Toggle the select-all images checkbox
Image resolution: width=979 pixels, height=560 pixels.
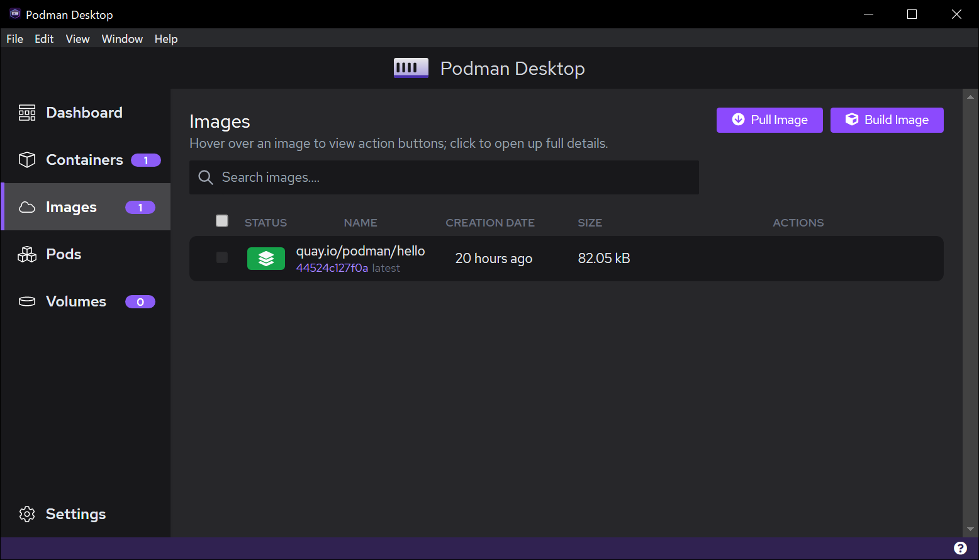click(x=222, y=221)
